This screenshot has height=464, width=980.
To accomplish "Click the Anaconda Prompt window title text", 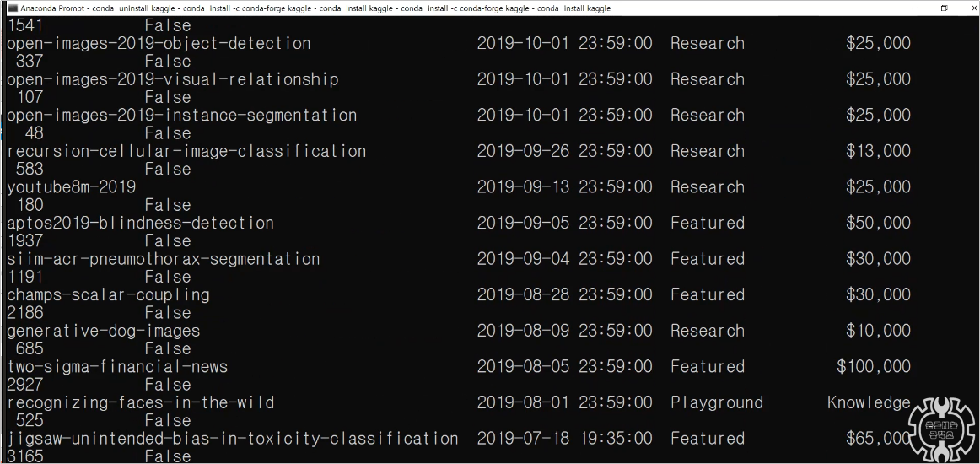I will coord(315,8).
